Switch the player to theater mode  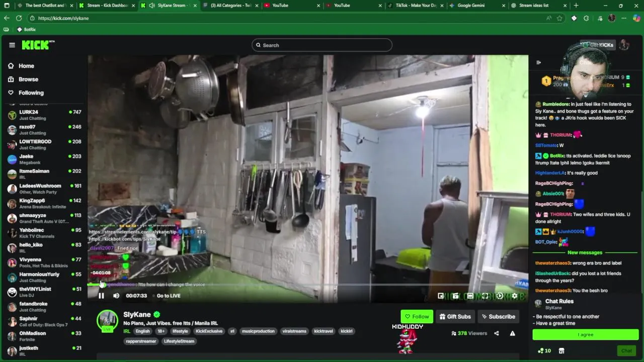470,296
